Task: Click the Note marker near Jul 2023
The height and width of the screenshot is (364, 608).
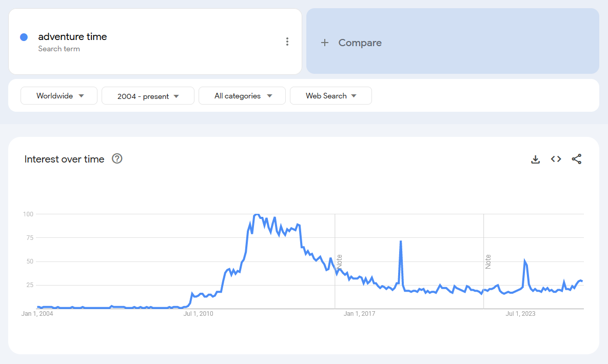Action: (x=488, y=261)
